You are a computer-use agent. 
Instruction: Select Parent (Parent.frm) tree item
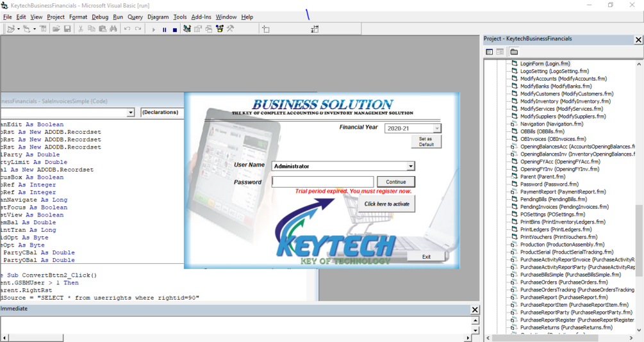click(543, 177)
